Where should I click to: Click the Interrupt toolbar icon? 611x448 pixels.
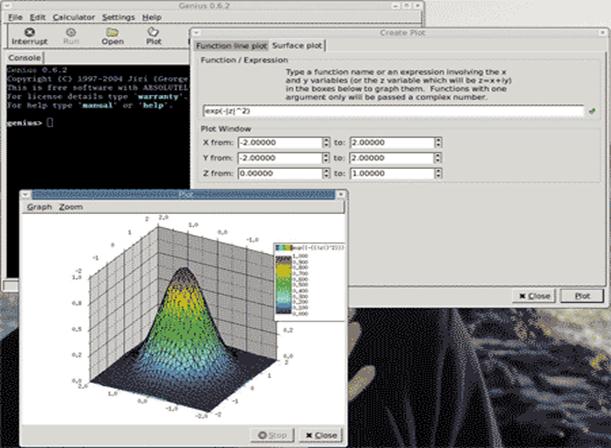(30, 32)
